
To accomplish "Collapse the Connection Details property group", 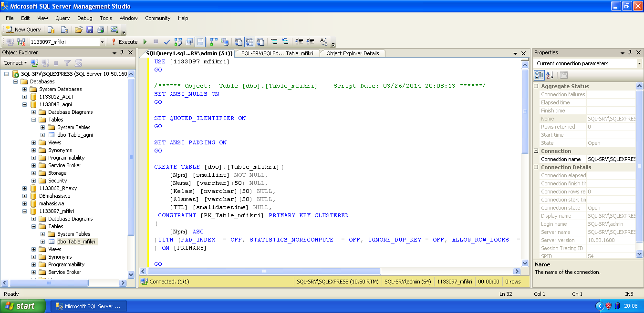I will pos(536,167).
